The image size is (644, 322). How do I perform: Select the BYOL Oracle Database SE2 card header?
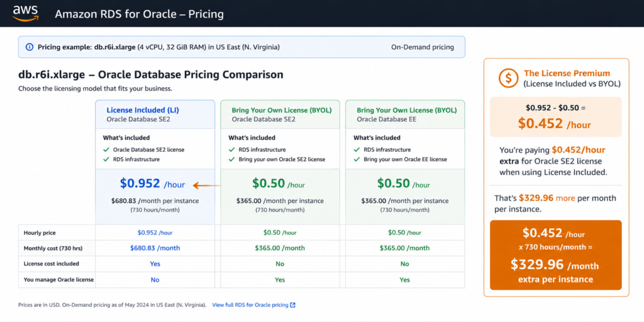coord(280,114)
